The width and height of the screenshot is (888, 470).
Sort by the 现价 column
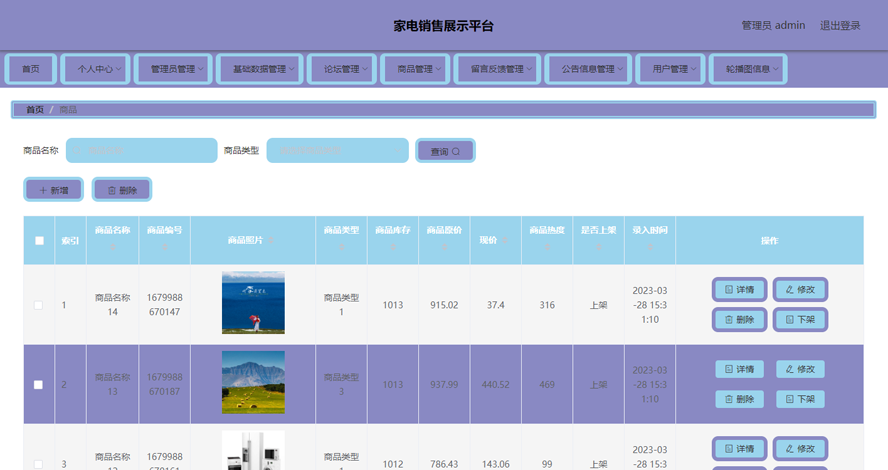505,241
